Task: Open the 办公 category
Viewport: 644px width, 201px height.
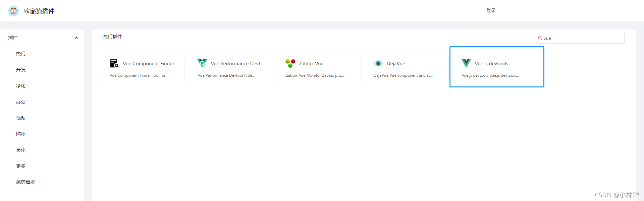Action: (21, 102)
